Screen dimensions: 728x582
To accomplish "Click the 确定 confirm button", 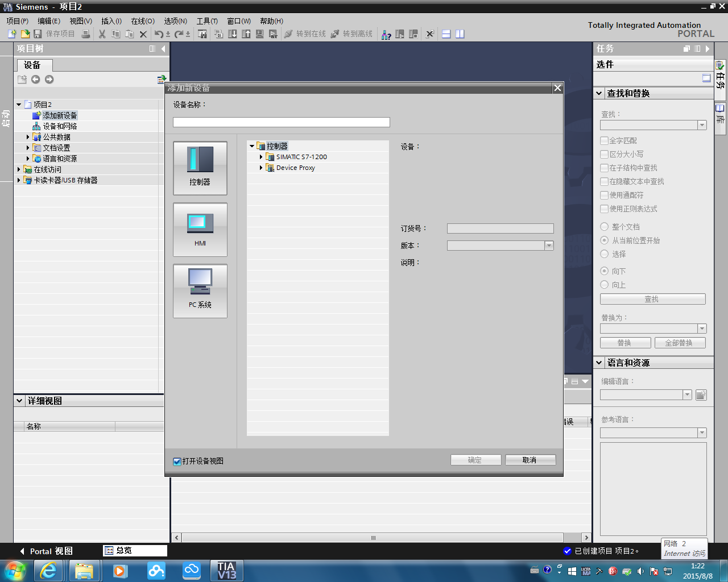I will coord(475,460).
